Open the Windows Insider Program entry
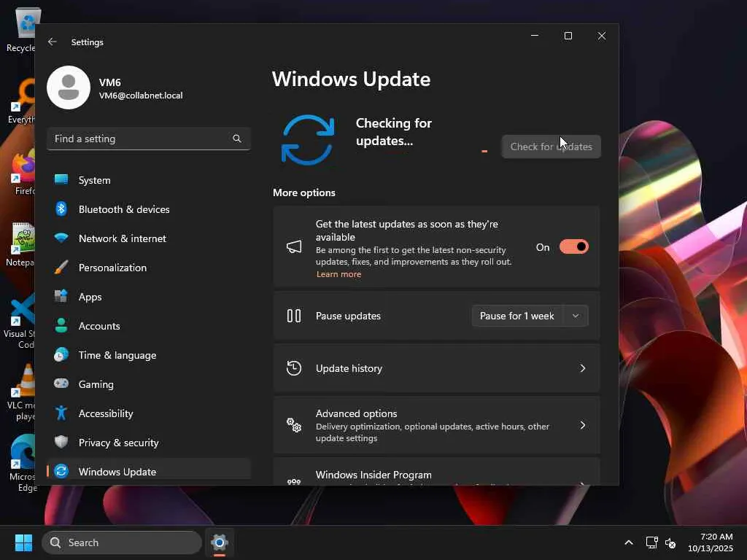Screen dimensions: 747x560 pos(436,472)
